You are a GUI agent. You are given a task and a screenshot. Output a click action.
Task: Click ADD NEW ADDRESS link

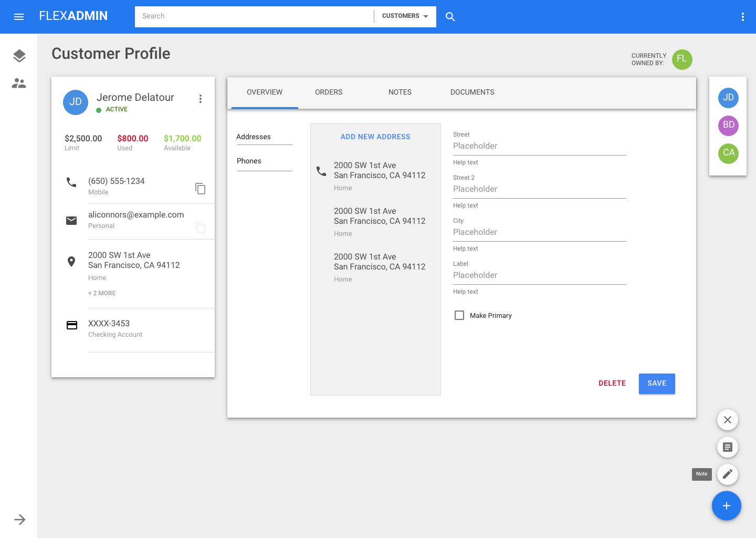click(x=375, y=137)
